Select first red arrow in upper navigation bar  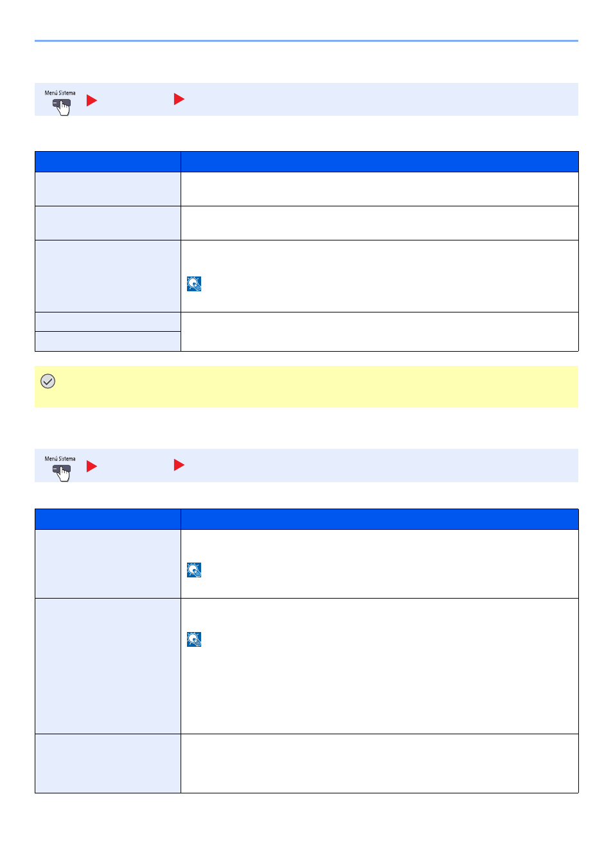pyautogui.click(x=92, y=100)
